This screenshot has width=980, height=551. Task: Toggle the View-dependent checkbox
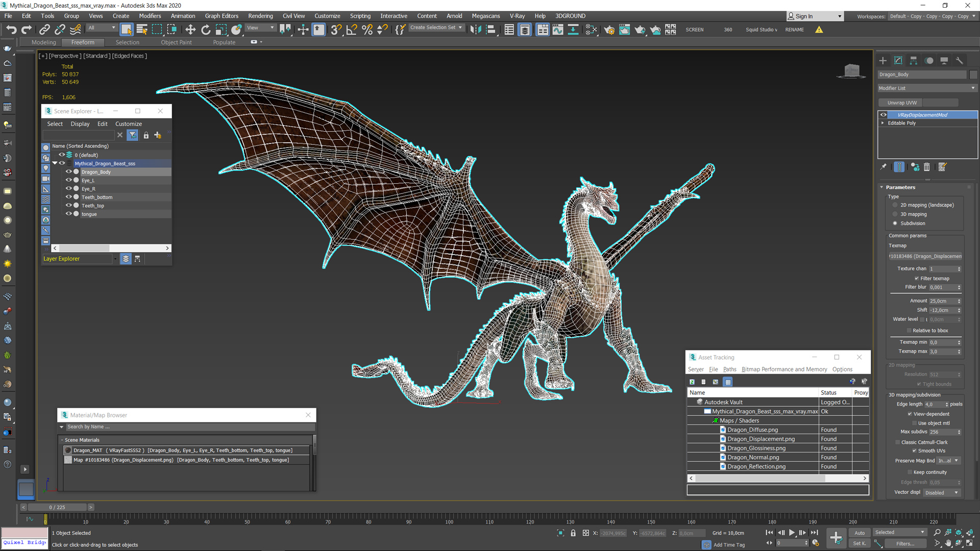click(910, 414)
